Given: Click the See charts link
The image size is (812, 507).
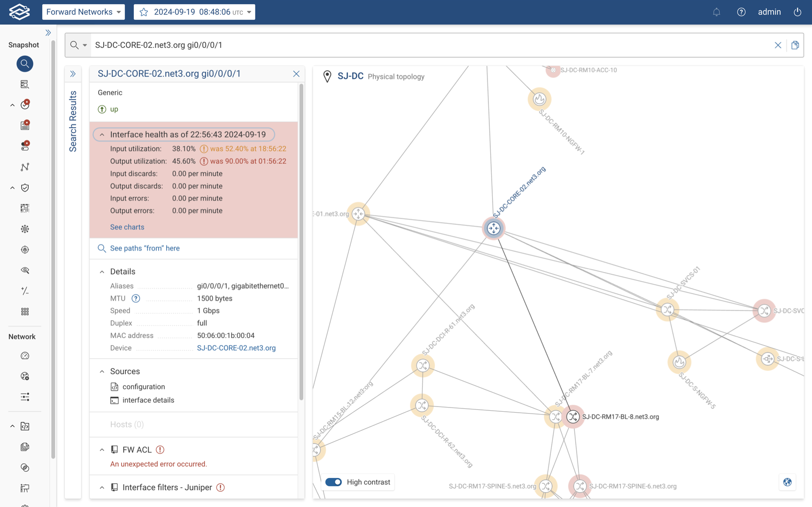Looking at the screenshot, I should 127,227.
